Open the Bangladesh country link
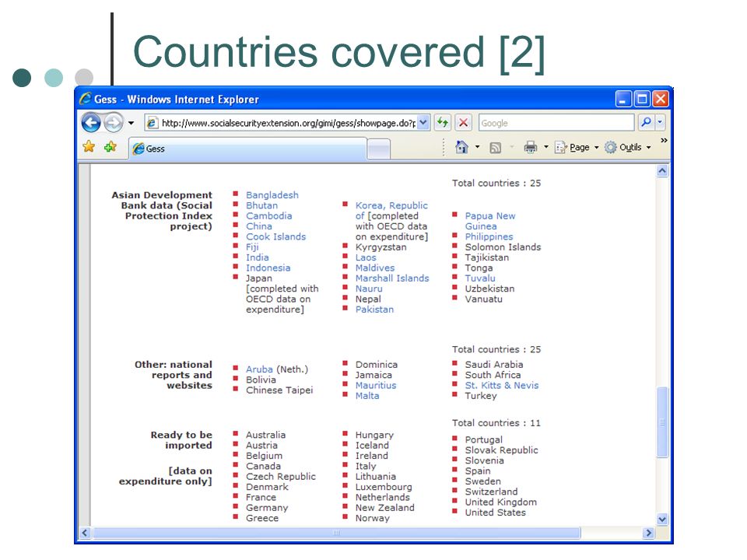 tap(272, 194)
